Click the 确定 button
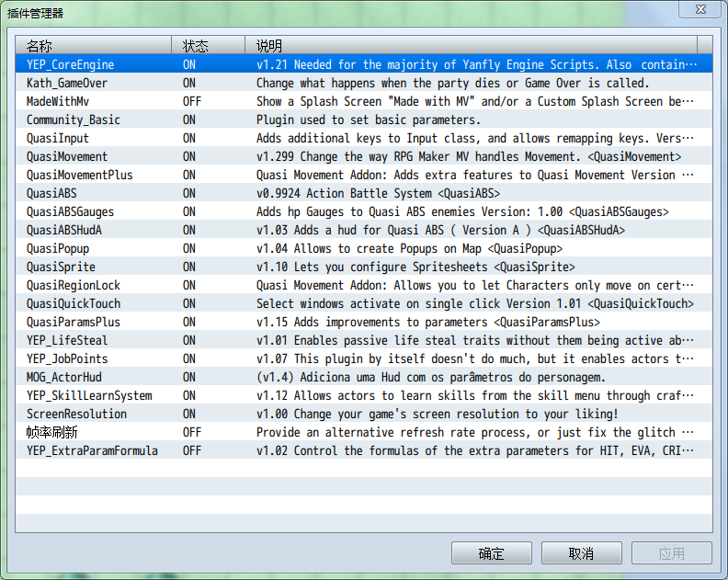The width and height of the screenshot is (728, 580). [491, 552]
